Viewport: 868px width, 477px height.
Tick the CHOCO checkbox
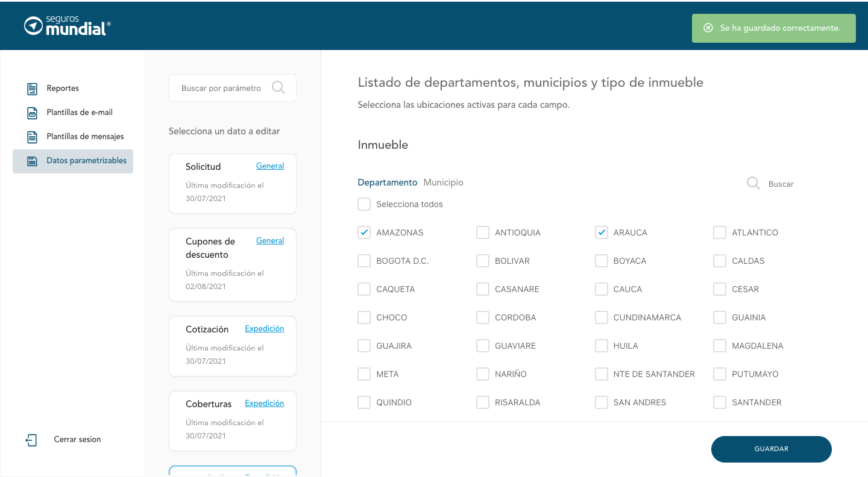coord(364,317)
